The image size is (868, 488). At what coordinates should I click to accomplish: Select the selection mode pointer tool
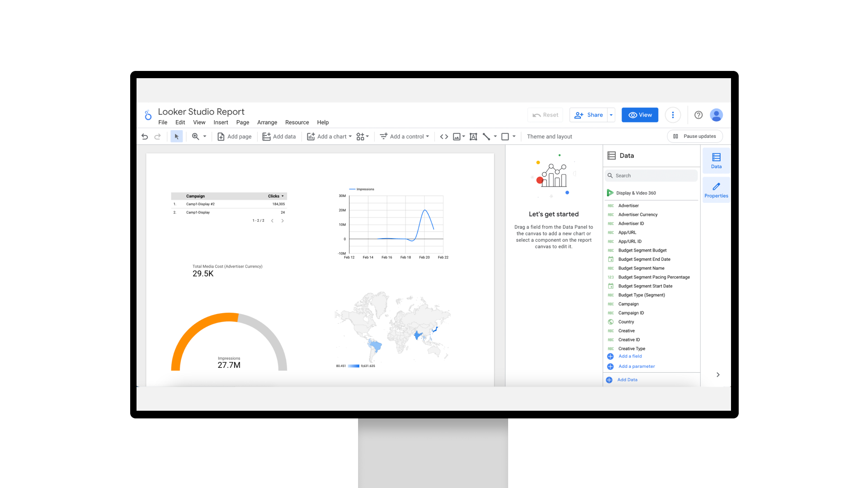click(176, 136)
